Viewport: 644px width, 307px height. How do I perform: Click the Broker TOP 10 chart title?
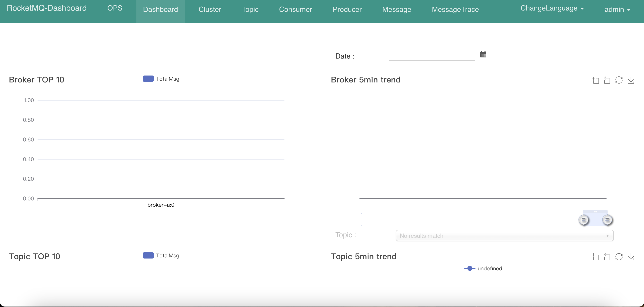[x=36, y=80]
